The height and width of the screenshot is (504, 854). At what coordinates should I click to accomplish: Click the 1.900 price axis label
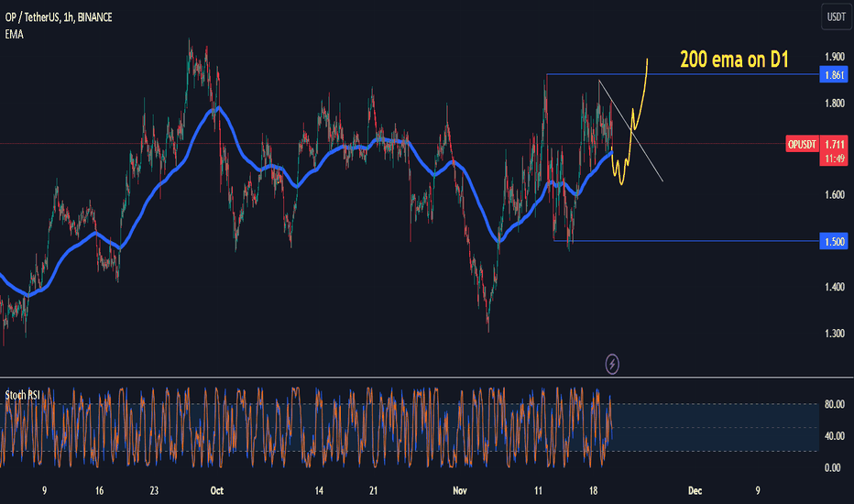(x=835, y=57)
